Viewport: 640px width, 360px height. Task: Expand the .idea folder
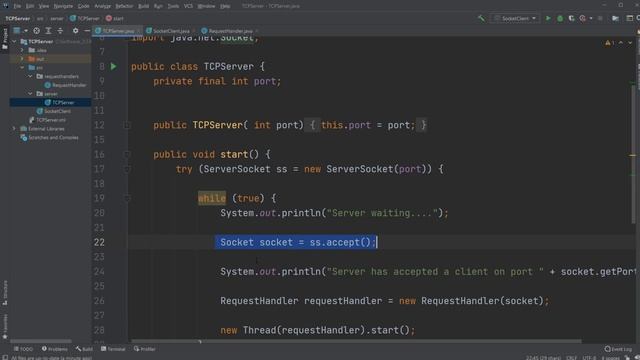click(22, 50)
